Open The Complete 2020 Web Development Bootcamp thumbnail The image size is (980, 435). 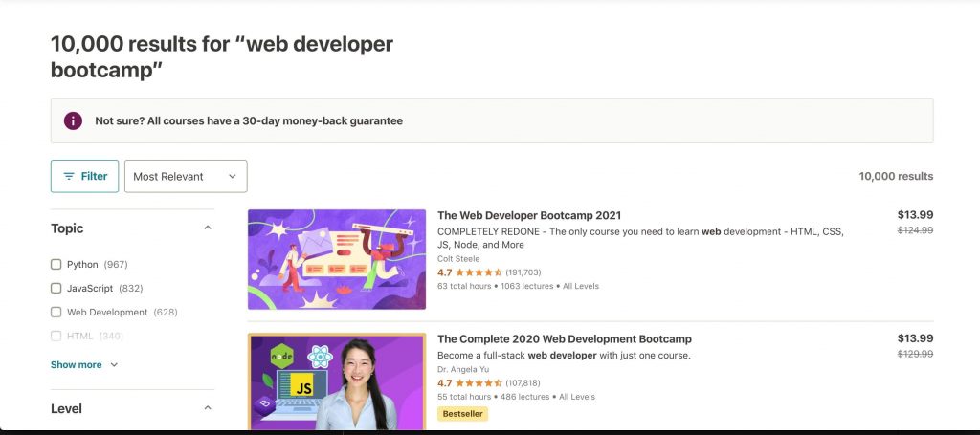pyautogui.click(x=337, y=381)
